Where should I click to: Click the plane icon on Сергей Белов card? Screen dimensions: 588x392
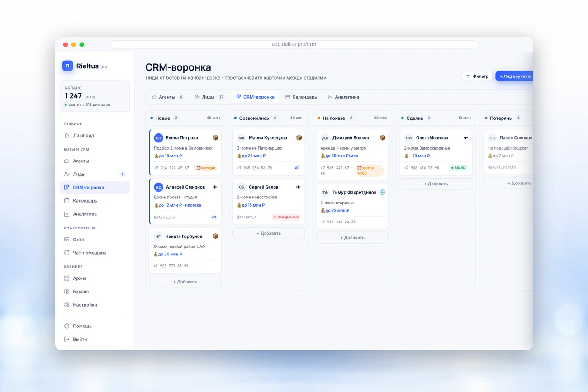(x=298, y=187)
